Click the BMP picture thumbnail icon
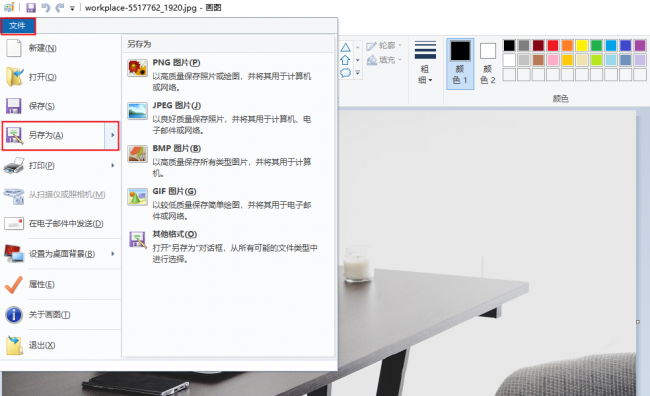650x396 pixels. point(137,154)
